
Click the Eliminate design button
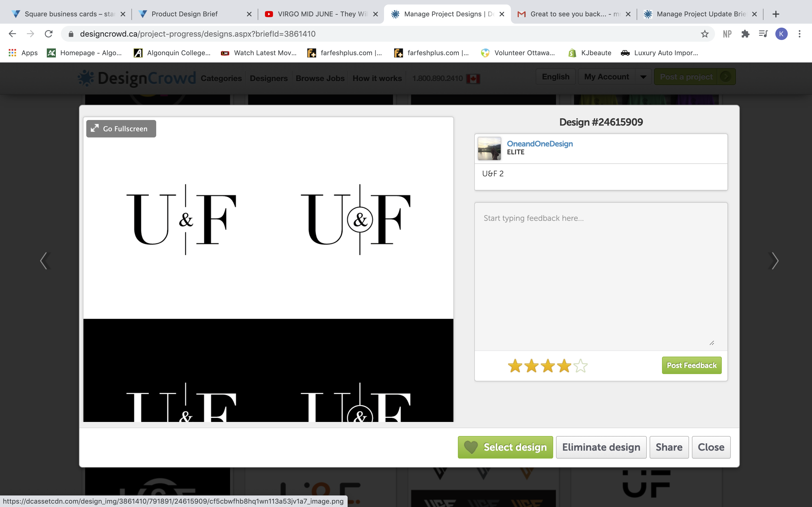pos(601,447)
